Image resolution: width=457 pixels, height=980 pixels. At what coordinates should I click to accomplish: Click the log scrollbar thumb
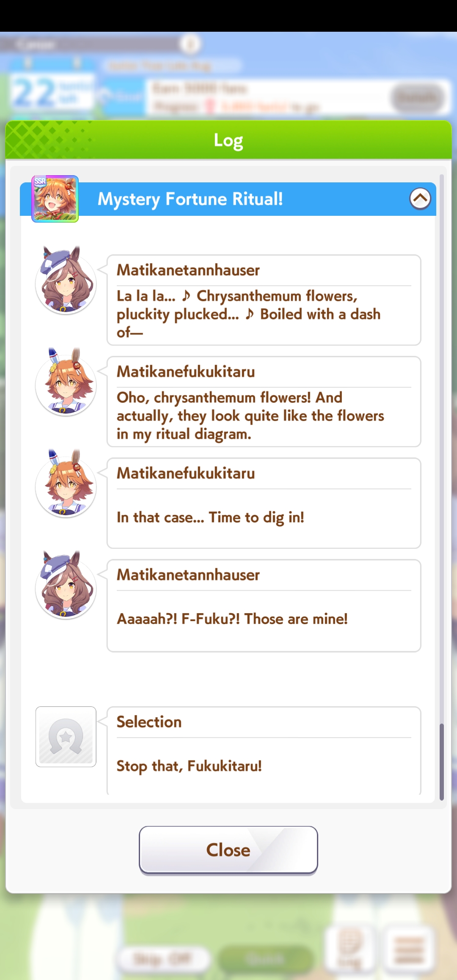tap(441, 762)
